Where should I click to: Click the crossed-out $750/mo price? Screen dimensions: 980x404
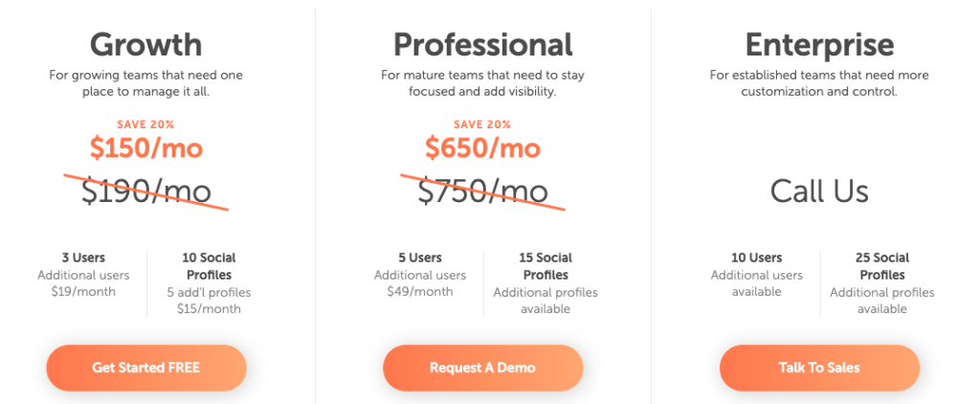(483, 191)
